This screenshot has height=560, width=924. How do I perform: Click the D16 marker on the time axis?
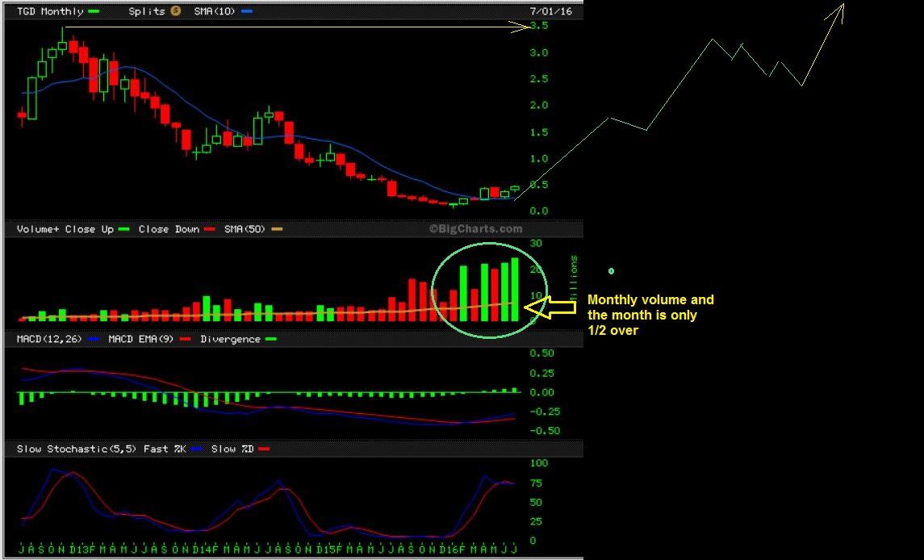448,550
